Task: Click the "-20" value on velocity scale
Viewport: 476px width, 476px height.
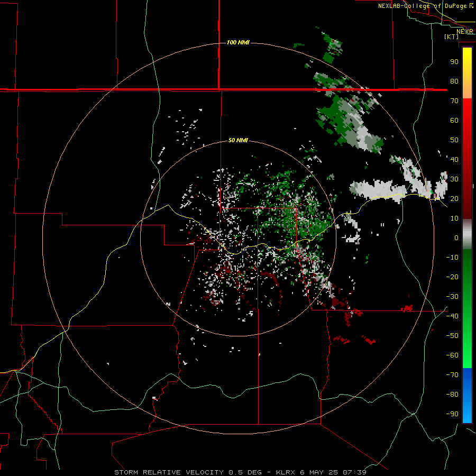Action: click(x=452, y=277)
